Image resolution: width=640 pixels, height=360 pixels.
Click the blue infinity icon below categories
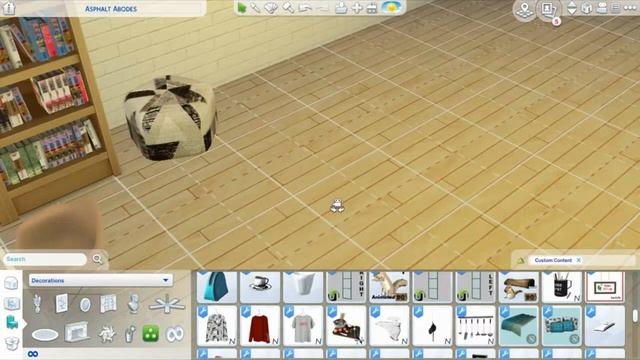(x=33, y=354)
